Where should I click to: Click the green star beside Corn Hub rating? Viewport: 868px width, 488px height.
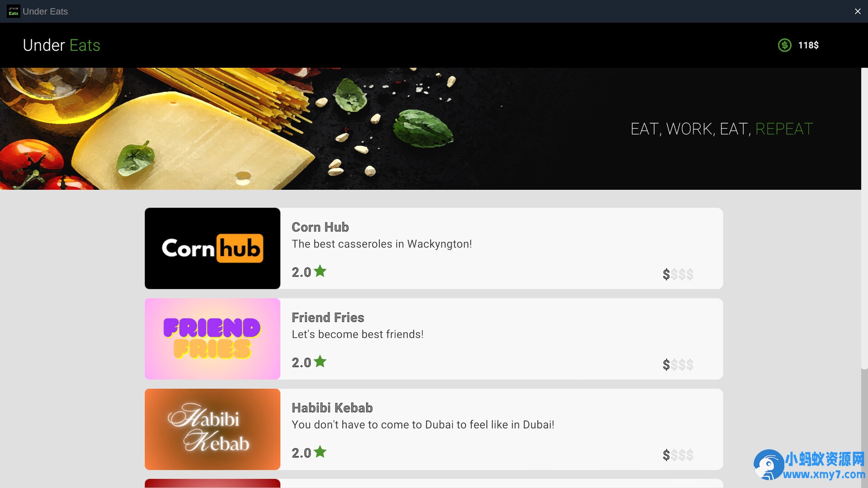320,271
